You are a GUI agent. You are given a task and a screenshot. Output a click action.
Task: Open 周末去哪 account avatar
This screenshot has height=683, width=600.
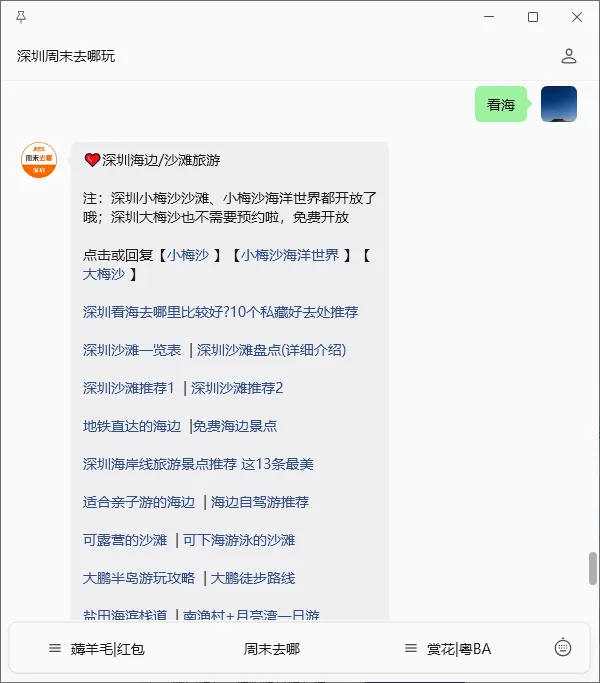(x=39, y=160)
